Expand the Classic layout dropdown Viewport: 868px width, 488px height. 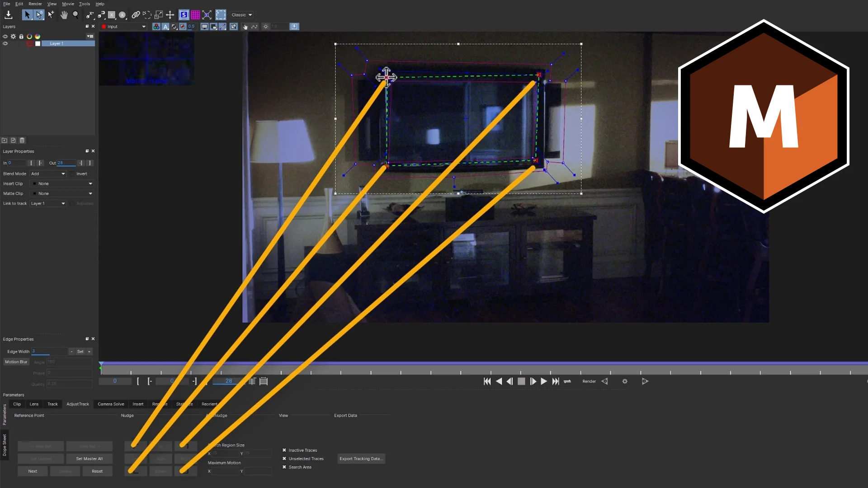[242, 15]
